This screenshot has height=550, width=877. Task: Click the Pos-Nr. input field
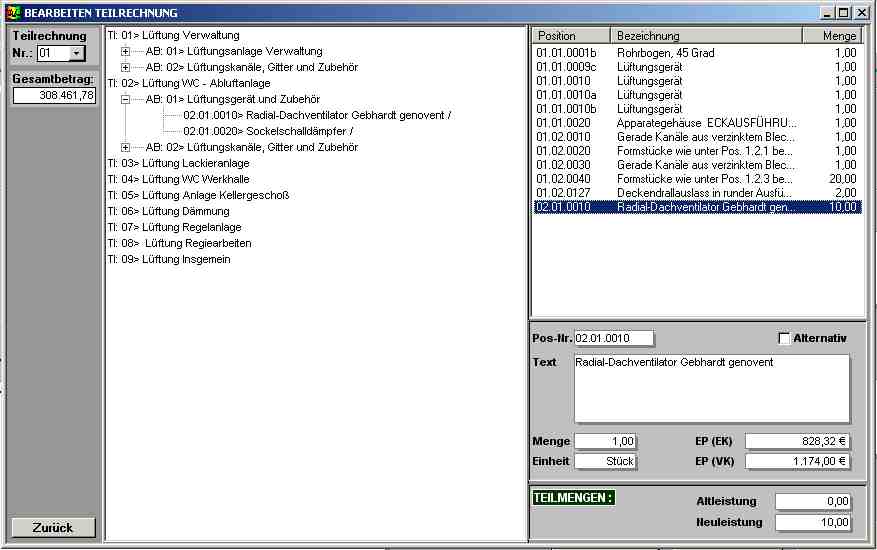click(614, 338)
